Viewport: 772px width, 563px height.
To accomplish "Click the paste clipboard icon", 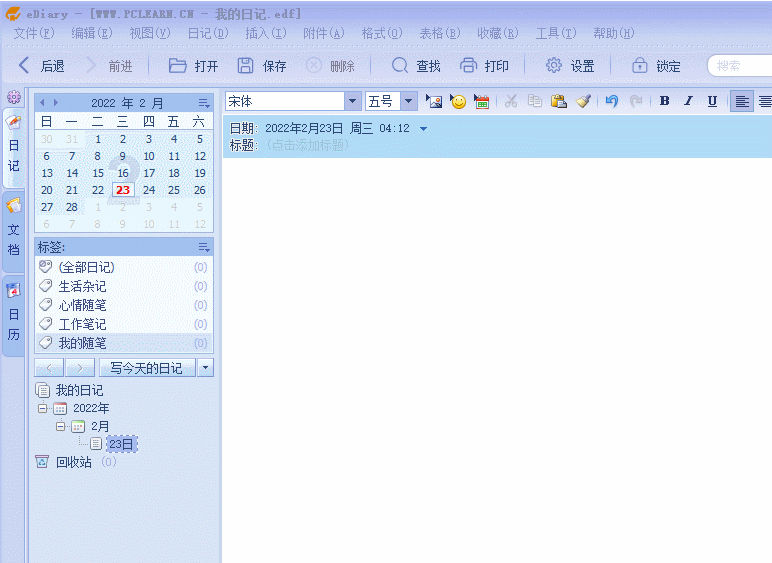I will (x=559, y=101).
